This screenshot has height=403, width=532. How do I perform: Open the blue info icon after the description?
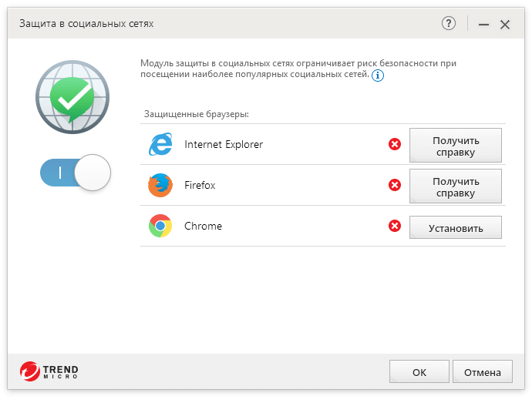[378, 76]
